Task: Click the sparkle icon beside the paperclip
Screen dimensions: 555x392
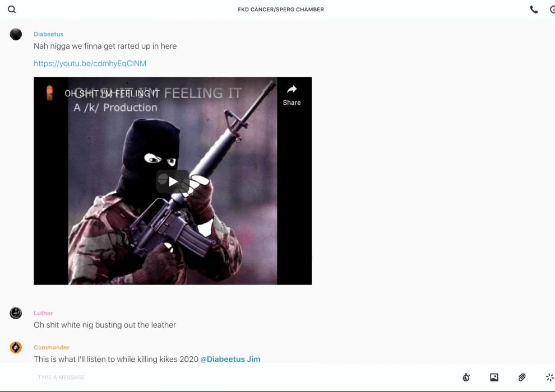Action: 549,377
